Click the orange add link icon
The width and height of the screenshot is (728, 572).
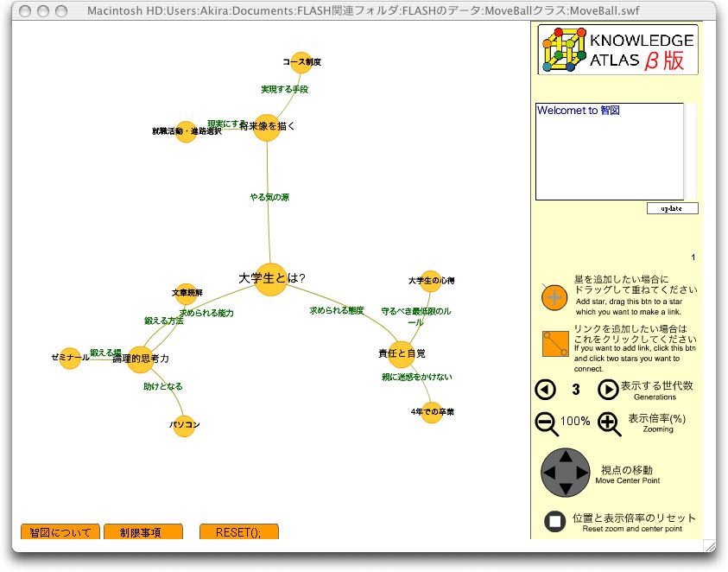pyautogui.click(x=554, y=343)
